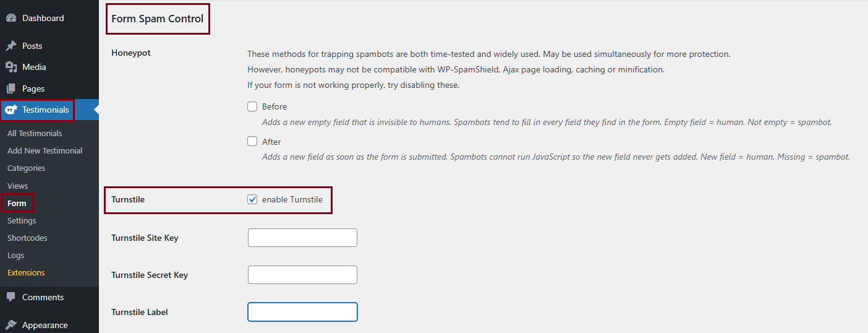The image size is (868, 333).
Task: Click the Dashboard gauge icon
Action: 11,19
